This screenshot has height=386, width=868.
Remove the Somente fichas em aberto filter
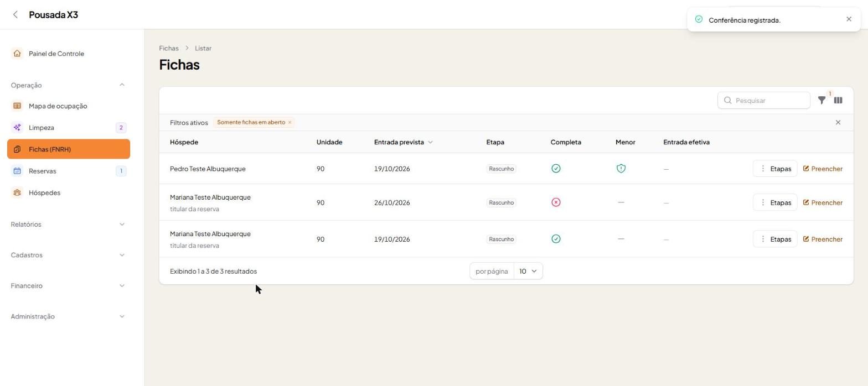point(290,123)
